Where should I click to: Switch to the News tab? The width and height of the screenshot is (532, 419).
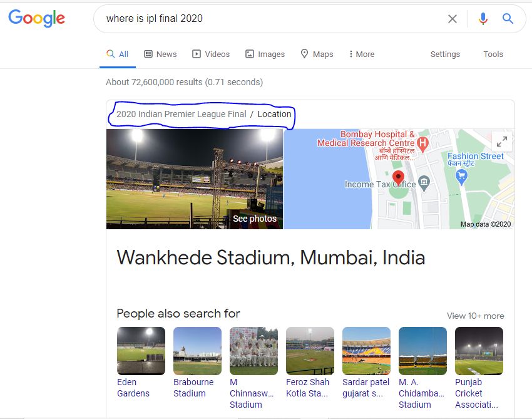[x=160, y=54]
